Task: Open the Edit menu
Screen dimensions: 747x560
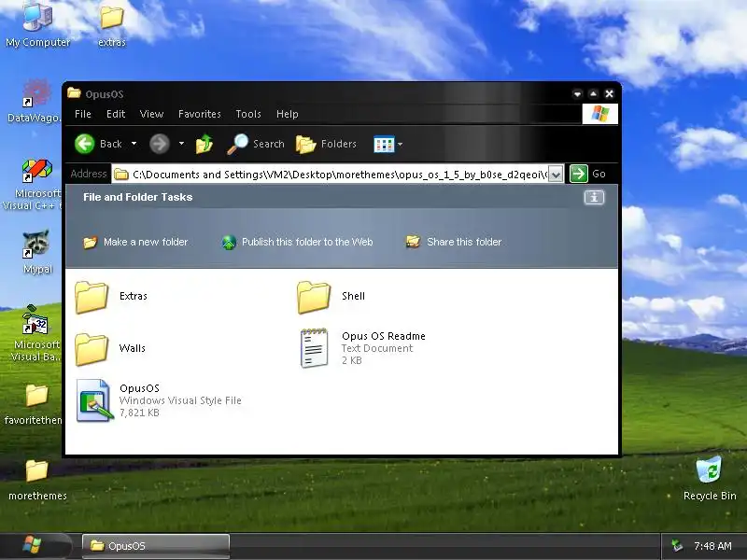Action: 116,114
